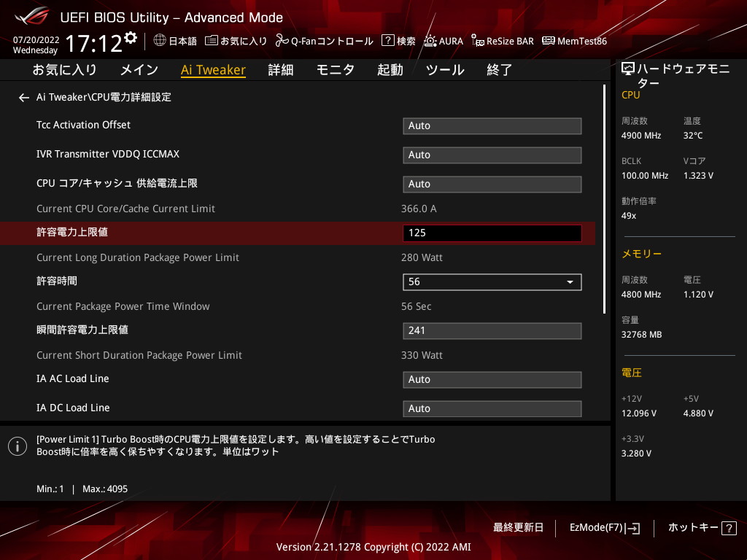747x560 pixels.
Task: Click the 12.096 V reading
Action: tap(638, 413)
